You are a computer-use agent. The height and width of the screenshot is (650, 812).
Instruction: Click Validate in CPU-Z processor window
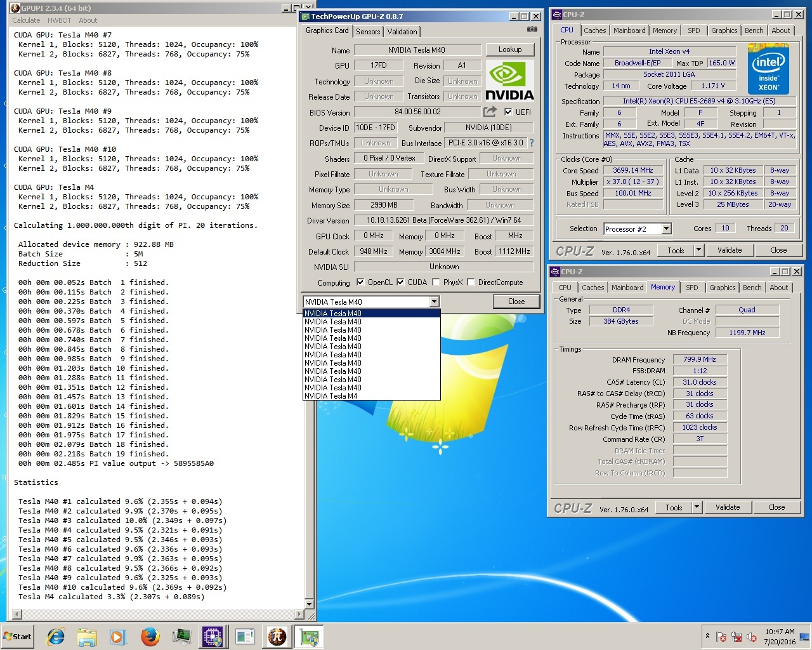730,250
